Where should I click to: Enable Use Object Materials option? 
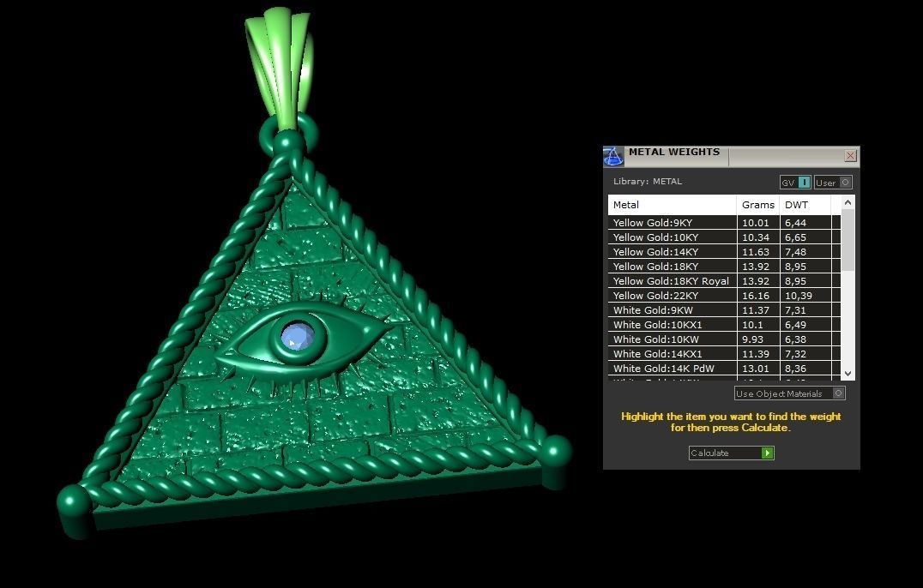tap(790, 393)
